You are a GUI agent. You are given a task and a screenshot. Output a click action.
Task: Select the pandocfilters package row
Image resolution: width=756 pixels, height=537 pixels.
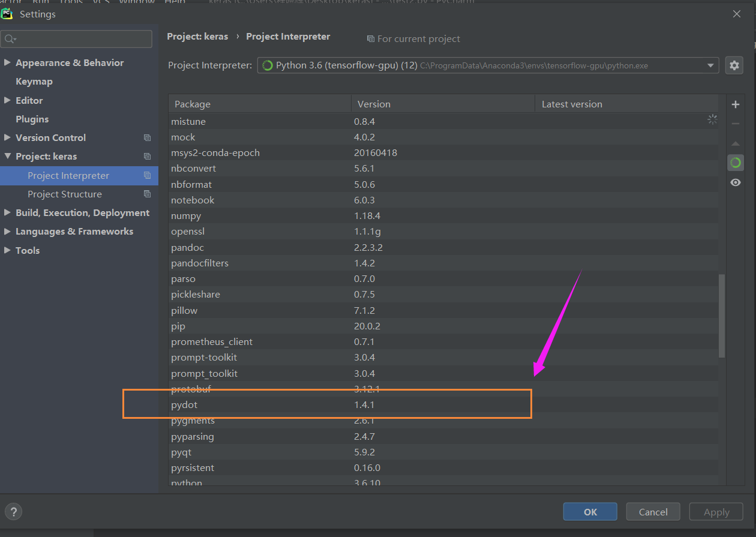(443, 263)
